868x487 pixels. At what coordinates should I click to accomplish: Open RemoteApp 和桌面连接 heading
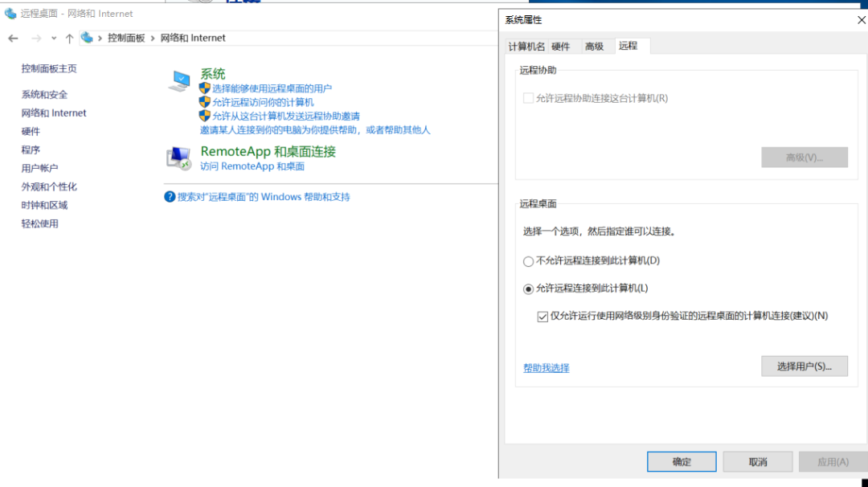[x=268, y=152]
